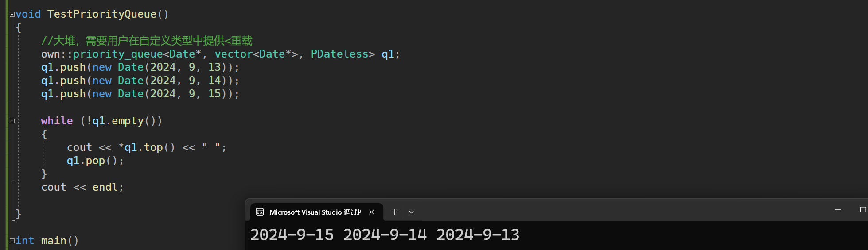
Task: Click the priority_queue type name in code
Action: (x=118, y=54)
